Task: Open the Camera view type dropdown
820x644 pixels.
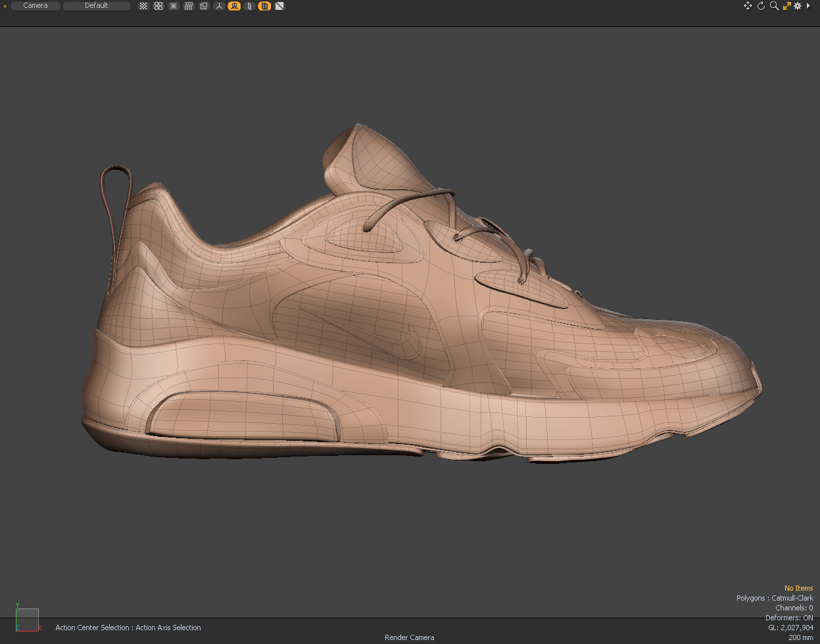Action: pyautogui.click(x=36, y=6)
